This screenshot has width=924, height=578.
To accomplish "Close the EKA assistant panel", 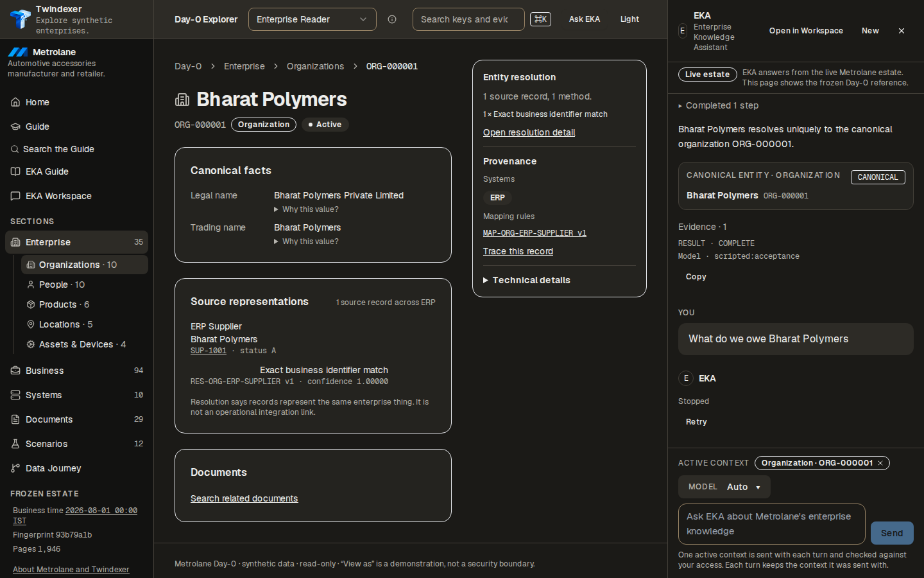I will click(902, 31).
